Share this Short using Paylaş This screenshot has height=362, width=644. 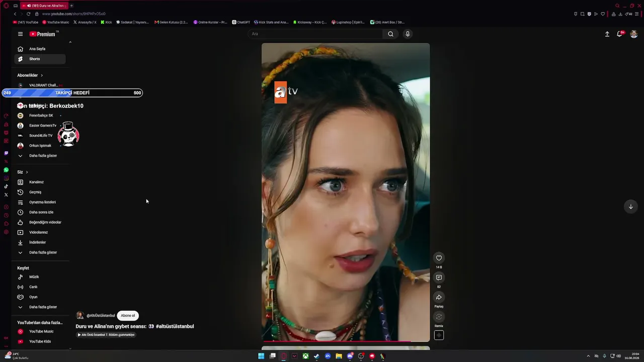tap(439, 297)
